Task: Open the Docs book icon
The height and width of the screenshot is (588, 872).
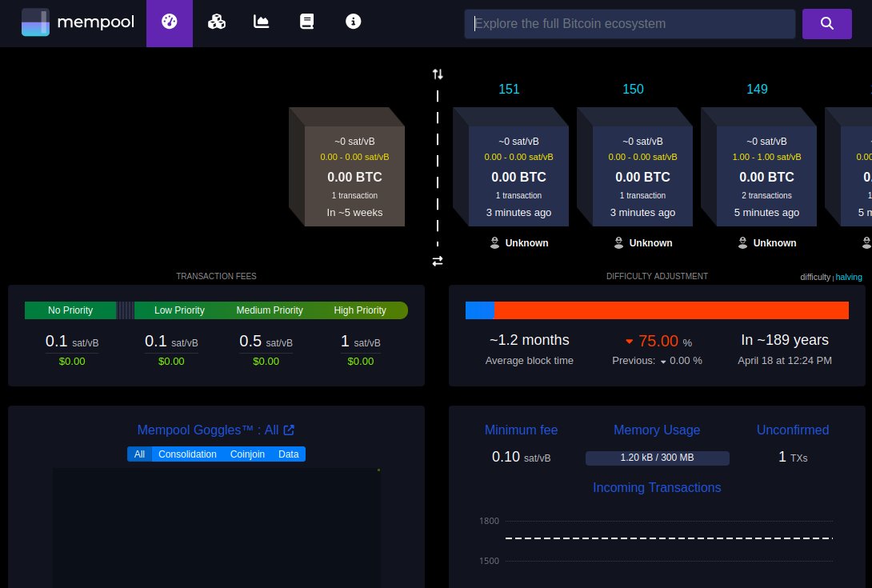Action: (x=307, y=22)
